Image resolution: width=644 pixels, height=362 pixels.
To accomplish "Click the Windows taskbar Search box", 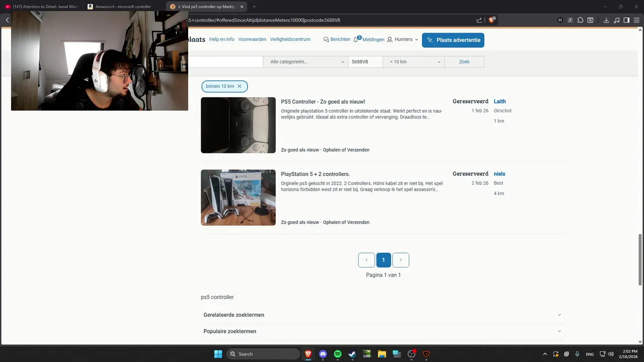I will click(263, 354).
